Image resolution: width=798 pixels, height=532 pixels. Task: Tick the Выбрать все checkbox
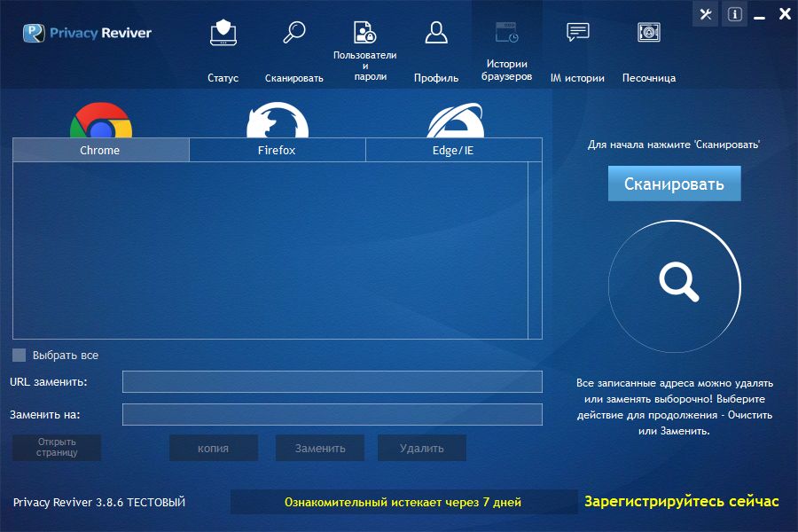(x=19, y=355)
